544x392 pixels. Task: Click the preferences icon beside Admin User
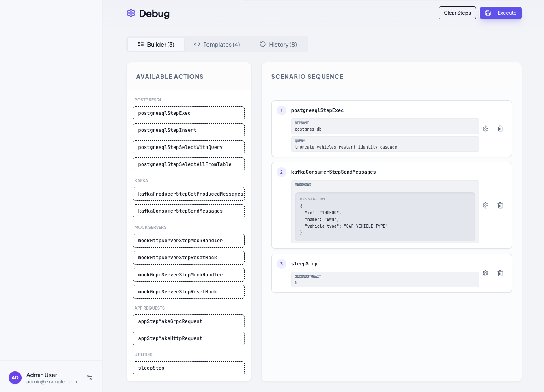(89, 378)
